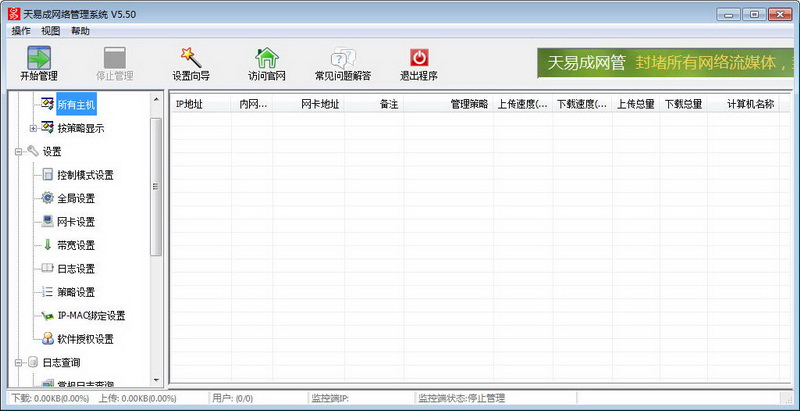Click the 计算机名称 column header
Image resolution: width=800 pixels, height=411 pixels.
743,105
